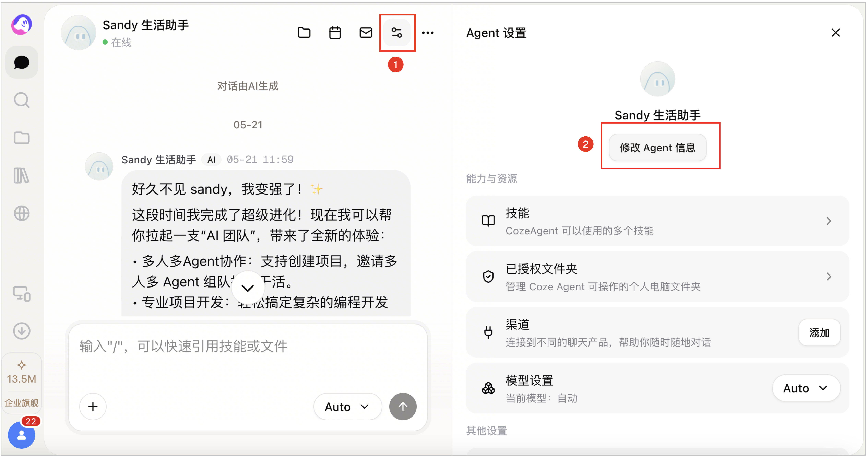Open the globe icon in left sidebar

[22, 213]
